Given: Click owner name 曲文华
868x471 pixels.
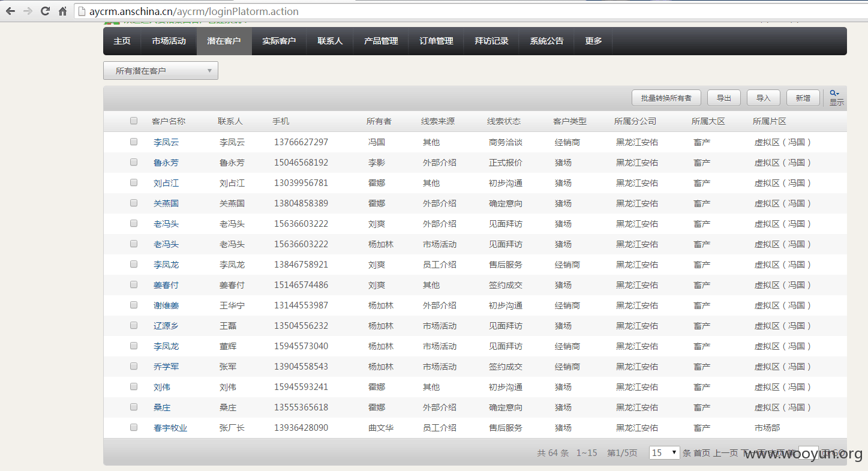Looking at the screenshot, I should click(x=381, y=428).
